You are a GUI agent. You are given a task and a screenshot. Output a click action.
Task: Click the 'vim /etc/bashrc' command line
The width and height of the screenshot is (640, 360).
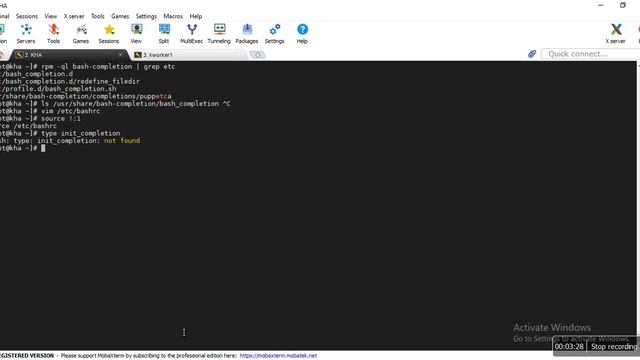pyautogui.click(x=71, y=111)
